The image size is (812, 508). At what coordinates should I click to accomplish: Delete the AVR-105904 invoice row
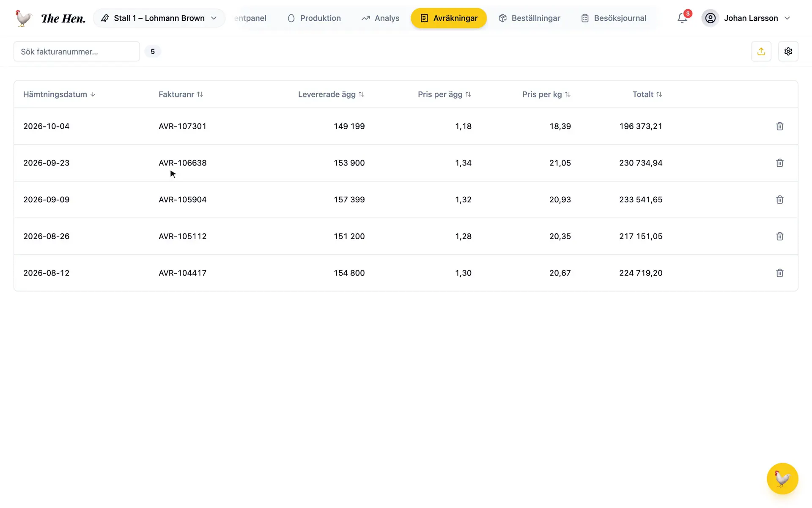[779, 199]
